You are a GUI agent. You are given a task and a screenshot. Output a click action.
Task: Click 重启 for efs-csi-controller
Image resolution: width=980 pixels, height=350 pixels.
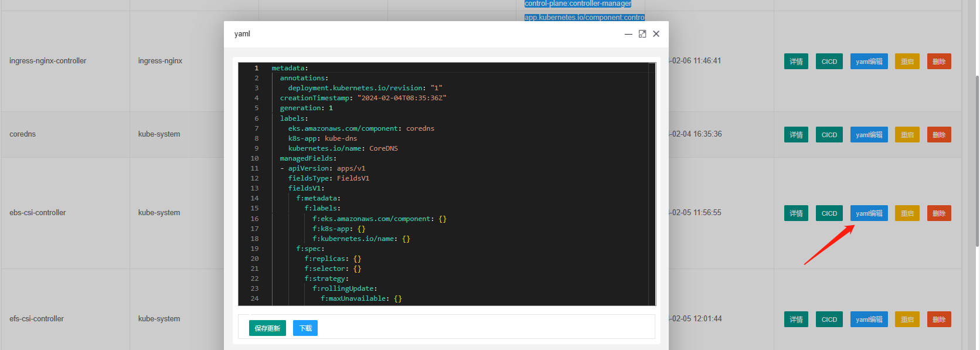(907, 320)
